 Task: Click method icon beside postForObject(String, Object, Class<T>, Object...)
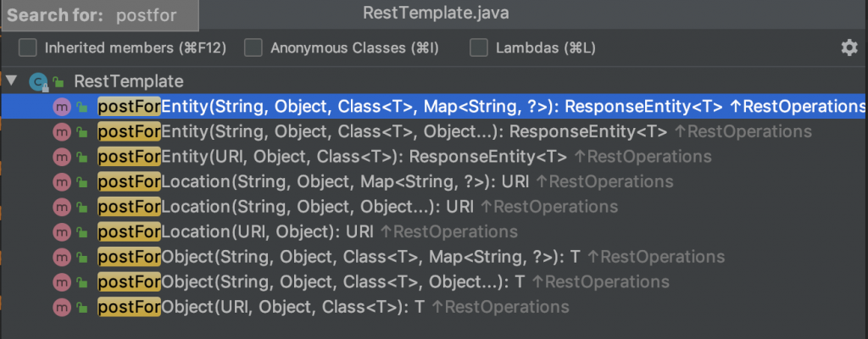point(61,281)
